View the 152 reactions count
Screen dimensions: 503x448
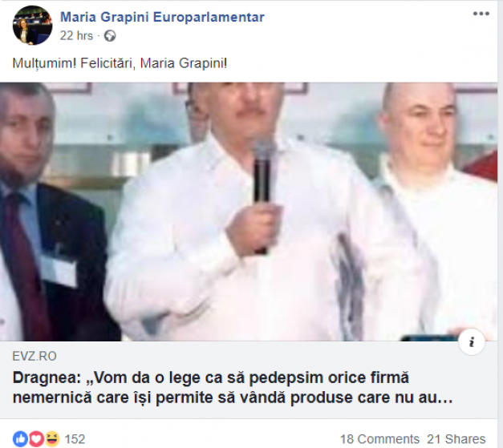tap(75, 439)
